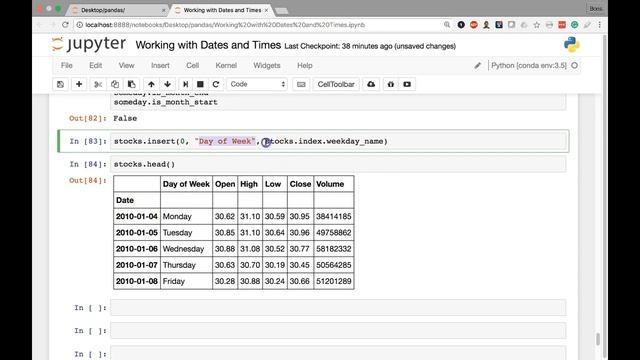The height and width of the screenshot is (360, 640).
Task: Copy selected cells icon
Action: [x=115, y=84]
